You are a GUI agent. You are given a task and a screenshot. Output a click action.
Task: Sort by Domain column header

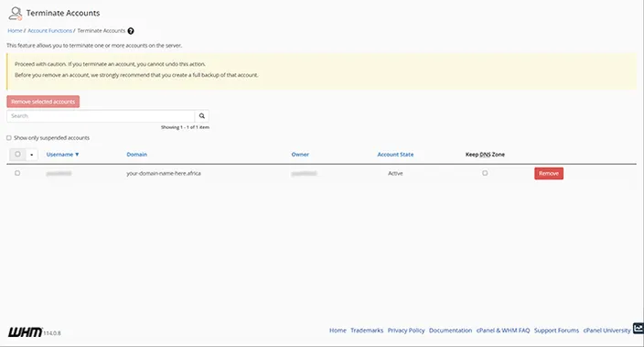coord(137,155)
